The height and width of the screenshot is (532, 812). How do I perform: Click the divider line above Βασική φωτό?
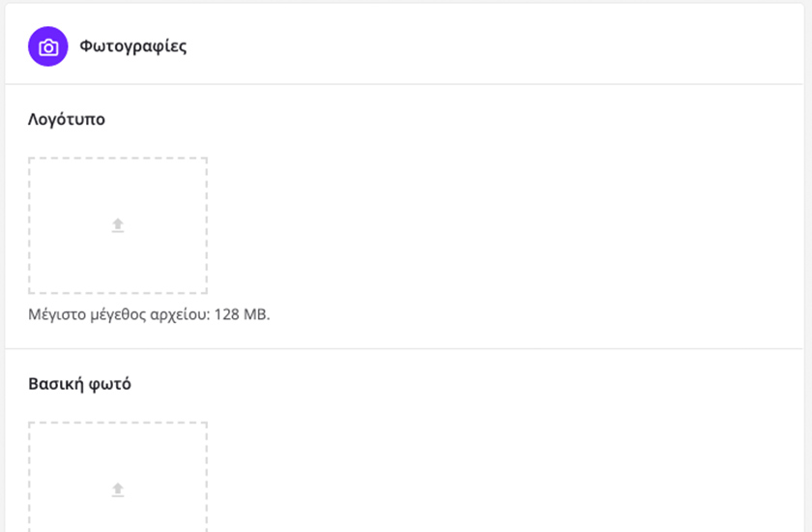click(406, 348)
